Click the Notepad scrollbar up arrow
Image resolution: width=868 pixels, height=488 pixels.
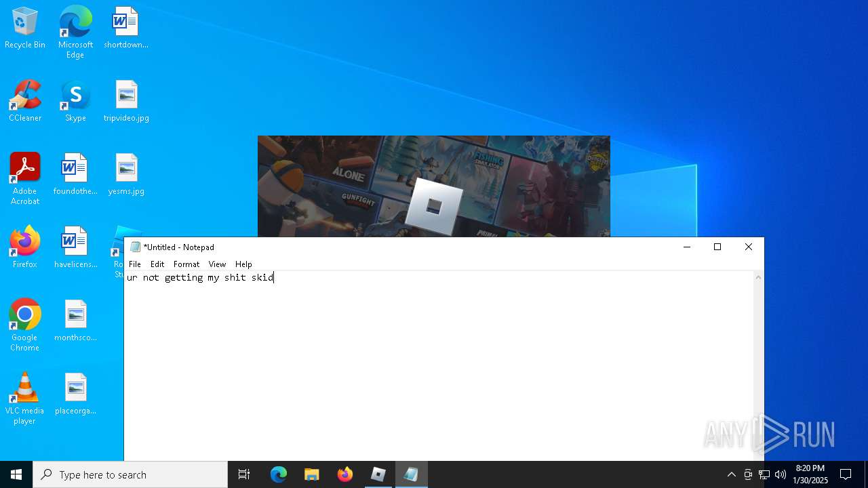click(758, 277)
